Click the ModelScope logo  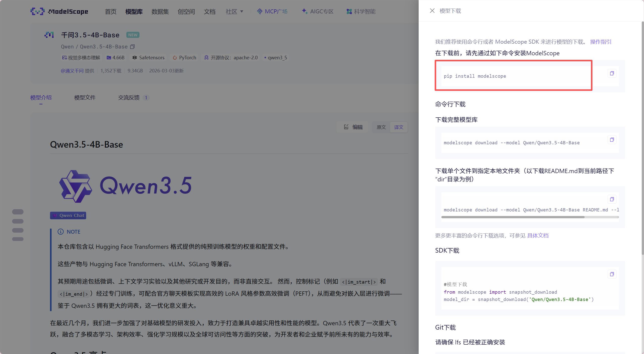tap(59, 11)
